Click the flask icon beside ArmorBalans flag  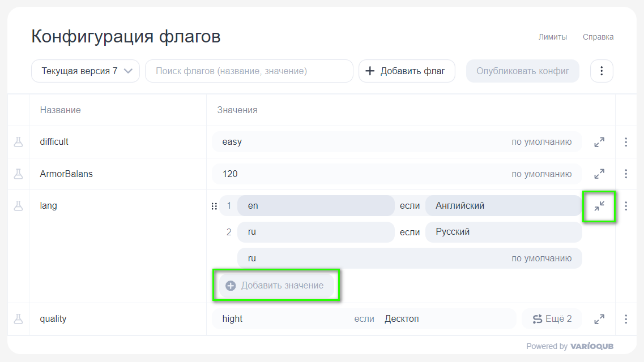click(x=19, y=174)
